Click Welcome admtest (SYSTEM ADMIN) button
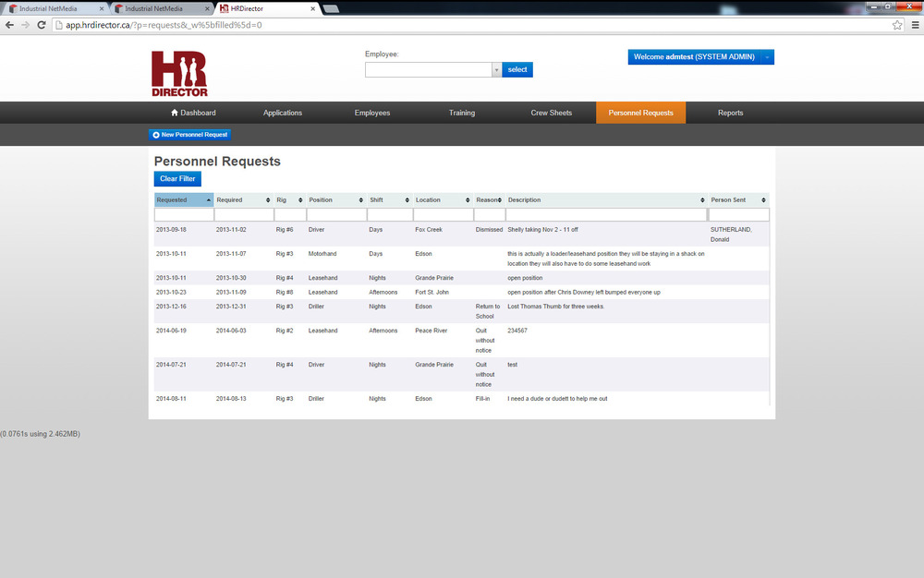Image resolution: width=924 pixels, height=578 pixels. (694, 57)
